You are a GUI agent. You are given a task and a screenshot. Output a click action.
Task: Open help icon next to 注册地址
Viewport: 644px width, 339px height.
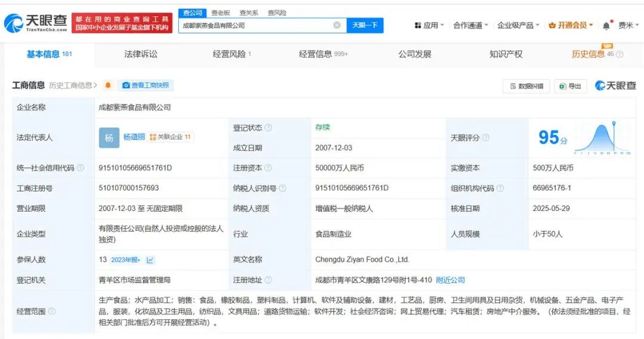(268, 280)
